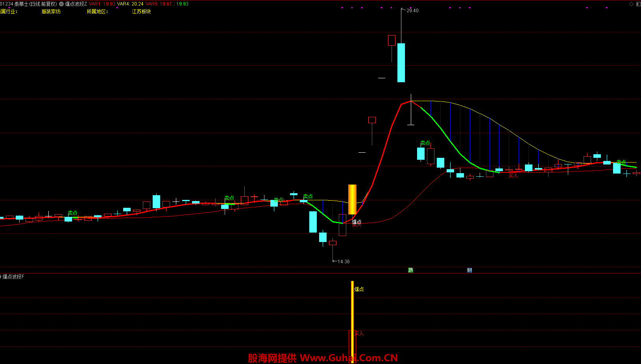Select the 爆点波段F sub-indicator label

[13, 277]
